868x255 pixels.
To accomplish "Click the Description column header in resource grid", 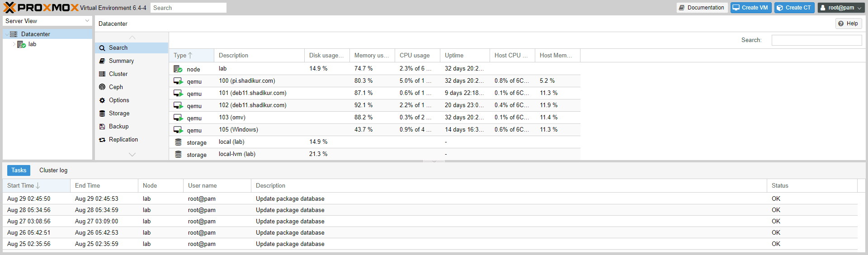I will pos(259,55).
